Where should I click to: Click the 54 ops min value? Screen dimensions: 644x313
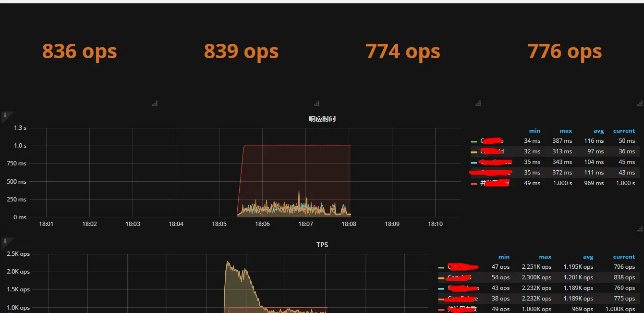501,277
